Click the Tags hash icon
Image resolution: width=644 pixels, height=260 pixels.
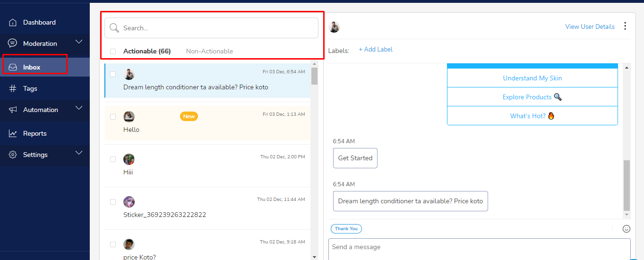coord(13,88)
